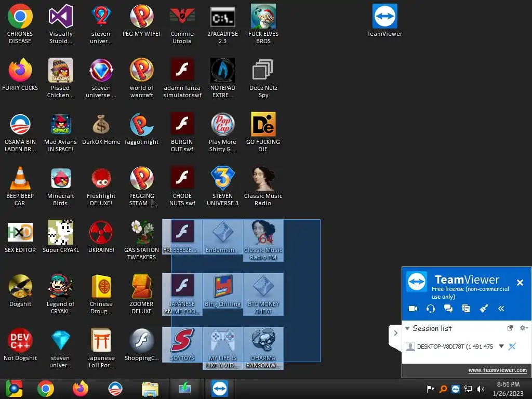Switch to TeamViewer taskbar button

[220, 389]
